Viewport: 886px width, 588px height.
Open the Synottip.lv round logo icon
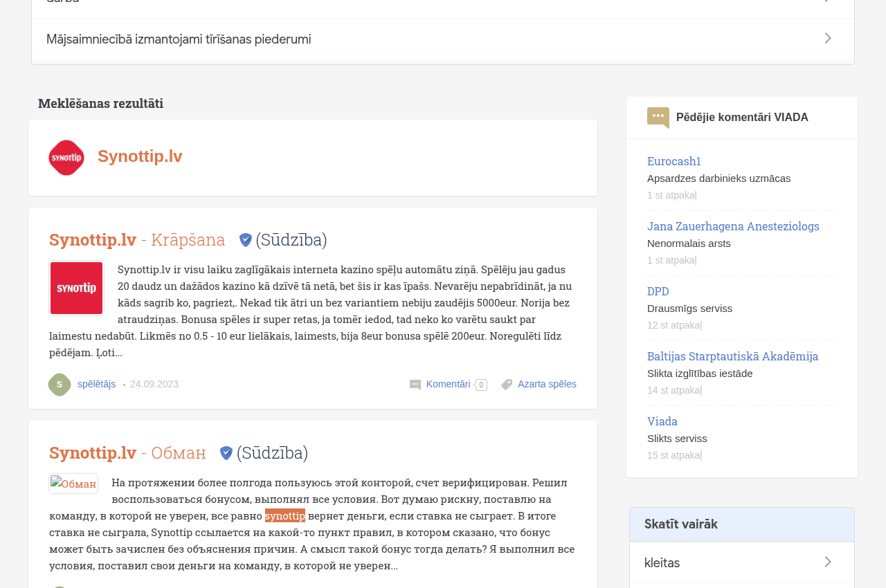click(x=66, y=158)
